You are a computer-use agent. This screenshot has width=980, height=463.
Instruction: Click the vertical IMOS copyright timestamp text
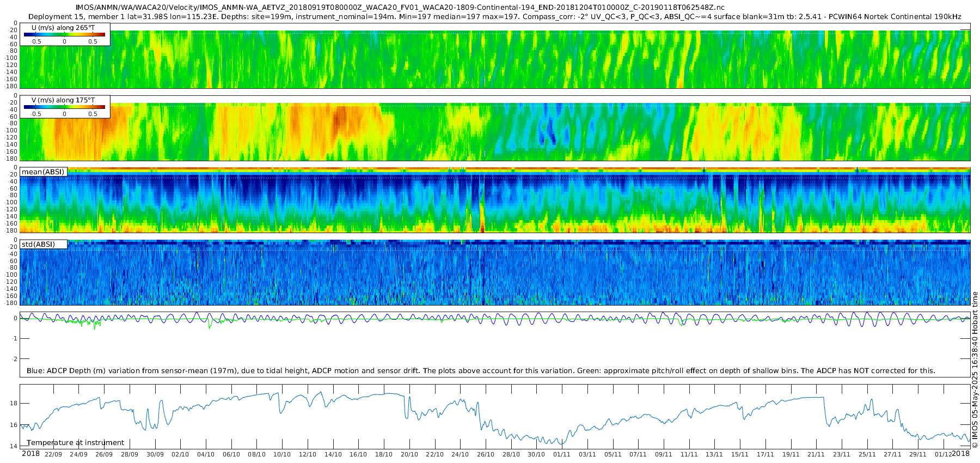(975, 370)
